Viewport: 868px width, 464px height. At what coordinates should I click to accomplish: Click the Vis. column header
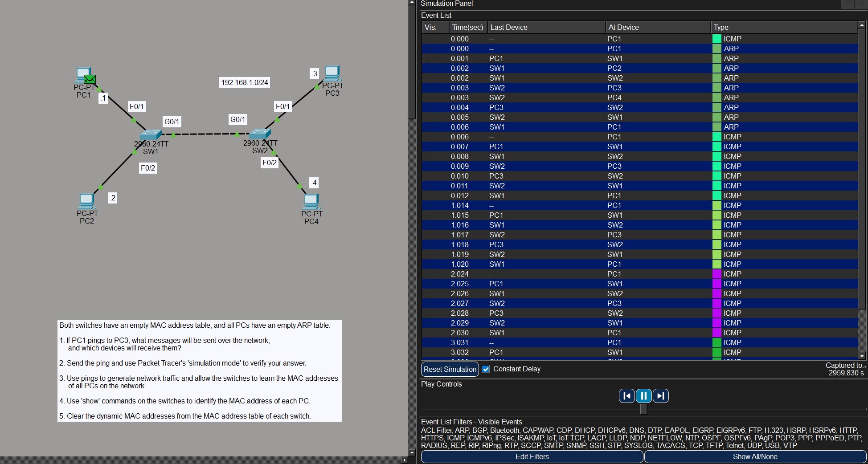click(x=435, y=27)
